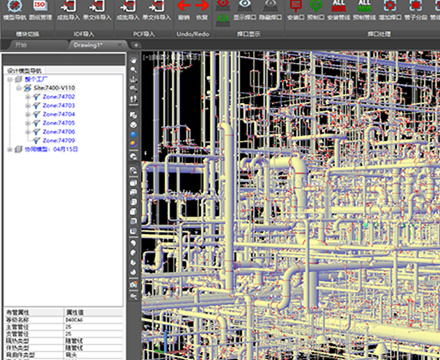Expand the Zone:74702 node
Viewport: 440px width, 360px height.
pos(28,97)
